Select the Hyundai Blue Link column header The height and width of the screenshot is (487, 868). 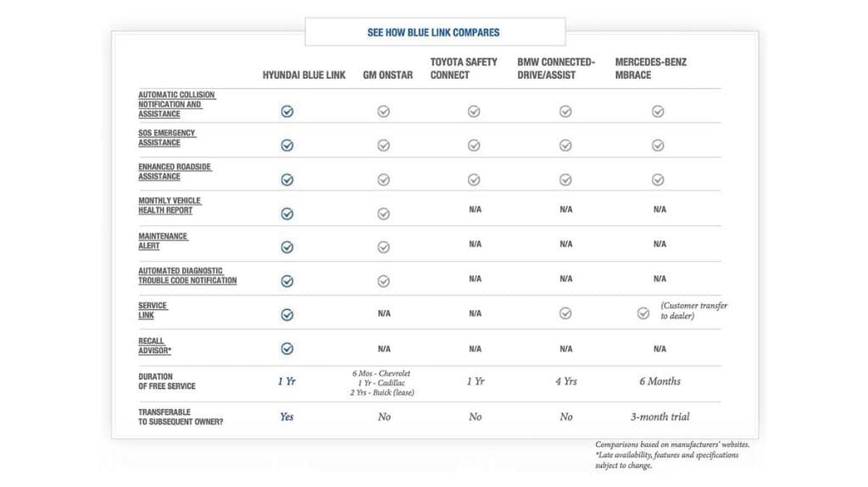[304, 75]
